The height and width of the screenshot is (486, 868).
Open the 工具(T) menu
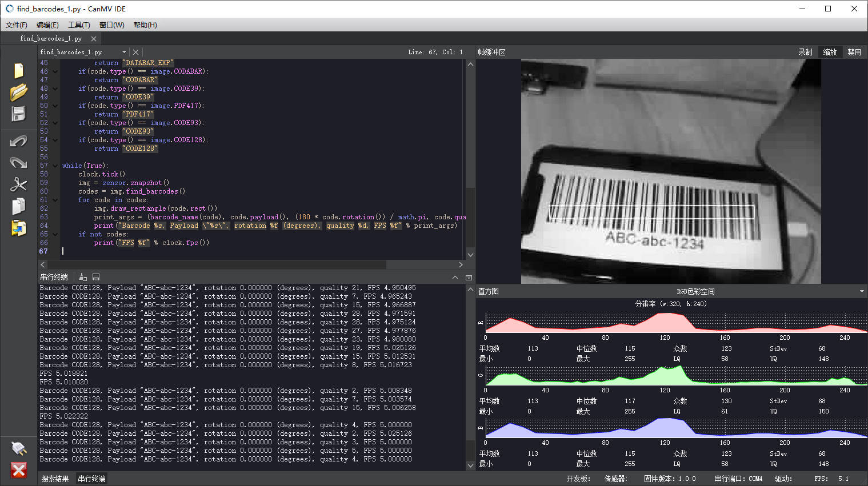coord(79,25)
